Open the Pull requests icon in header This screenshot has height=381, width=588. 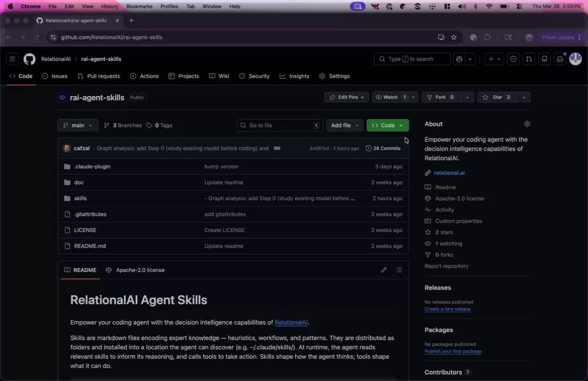point(529,59)
